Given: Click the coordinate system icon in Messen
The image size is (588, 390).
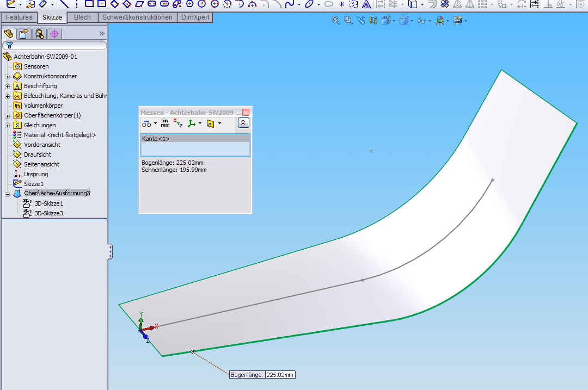Looking at the screenshot, I should [x=192, y=123].
